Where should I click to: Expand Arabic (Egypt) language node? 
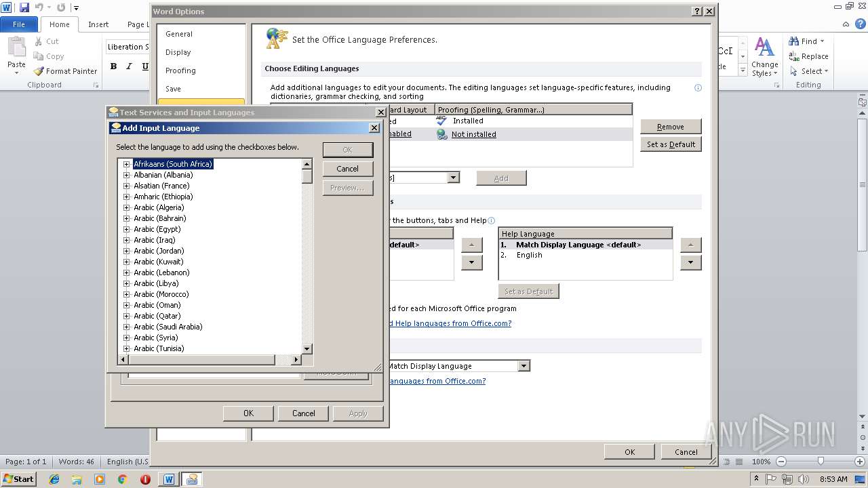[x=126, y=229]
